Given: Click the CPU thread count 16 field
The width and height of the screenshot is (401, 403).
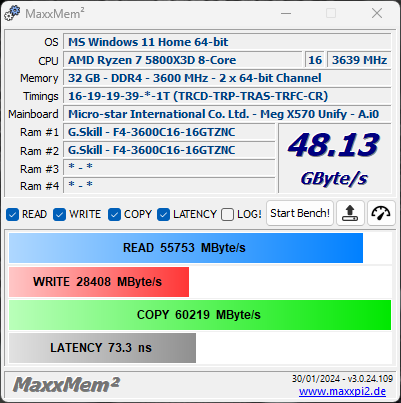Looking at the screenshot, I should pos(315,60).
